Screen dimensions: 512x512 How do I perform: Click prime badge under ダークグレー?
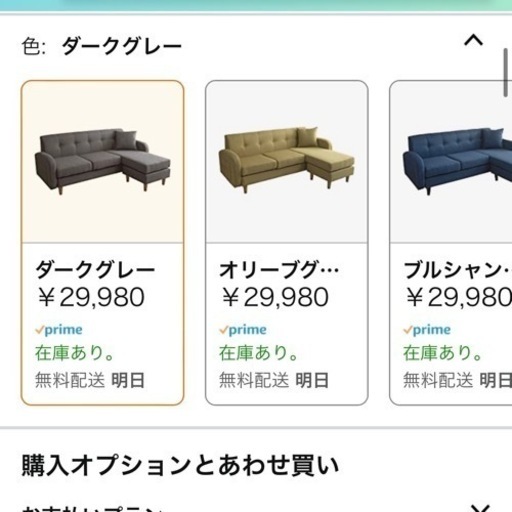pos(59,330)
